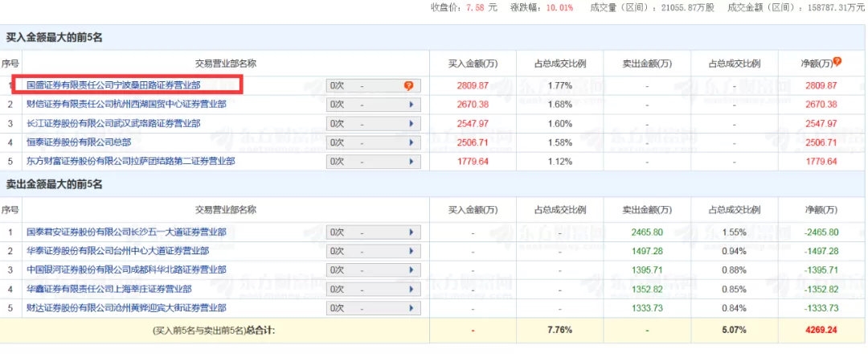Click net amount -1352.82 cell
This screenshot has height=354, width=868.
(x=821, y=289)
